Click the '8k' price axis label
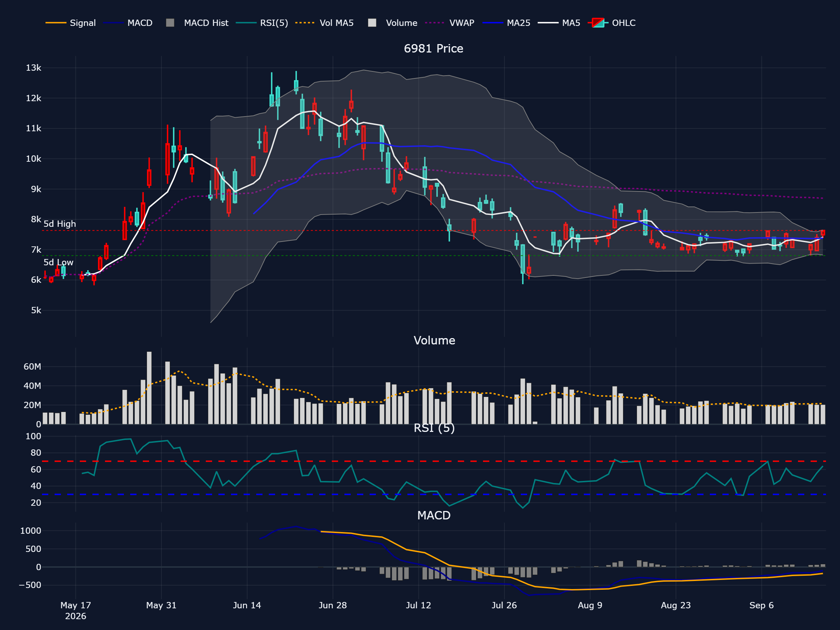 (x=36, y=219)
